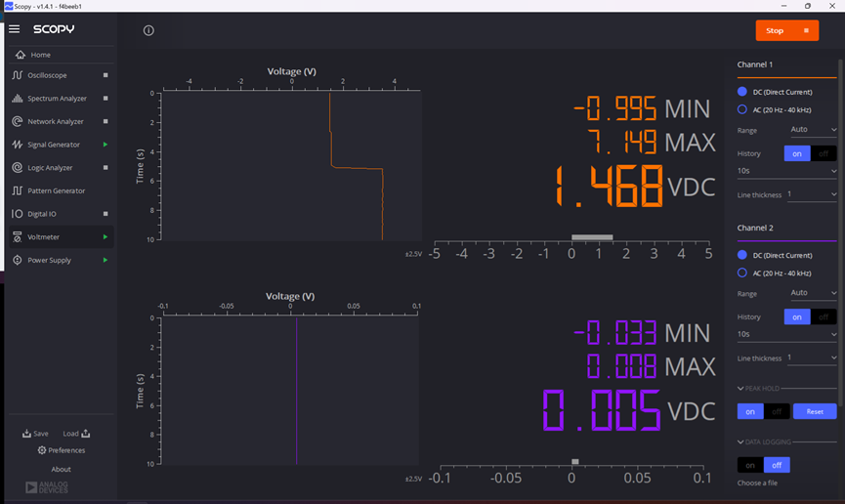This screenshot has height=504, width=845.
Task: Click the Channel 1 history plot
Action: pos(291,166)
